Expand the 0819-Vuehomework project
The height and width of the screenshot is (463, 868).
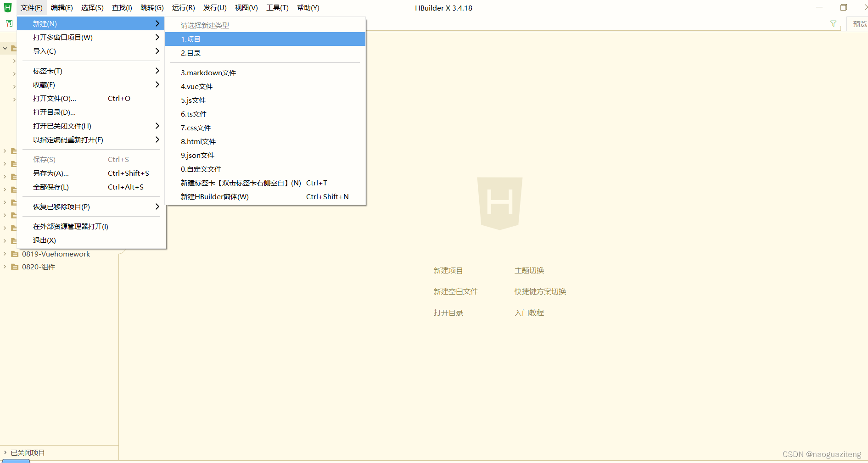pyautogui.click(x=5, y=254)
